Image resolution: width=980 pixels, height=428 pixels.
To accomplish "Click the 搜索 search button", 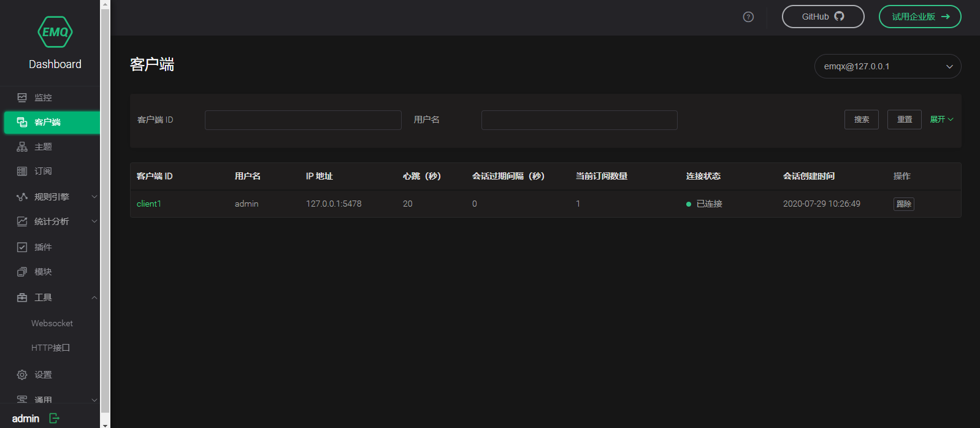I will coord(861,120).
